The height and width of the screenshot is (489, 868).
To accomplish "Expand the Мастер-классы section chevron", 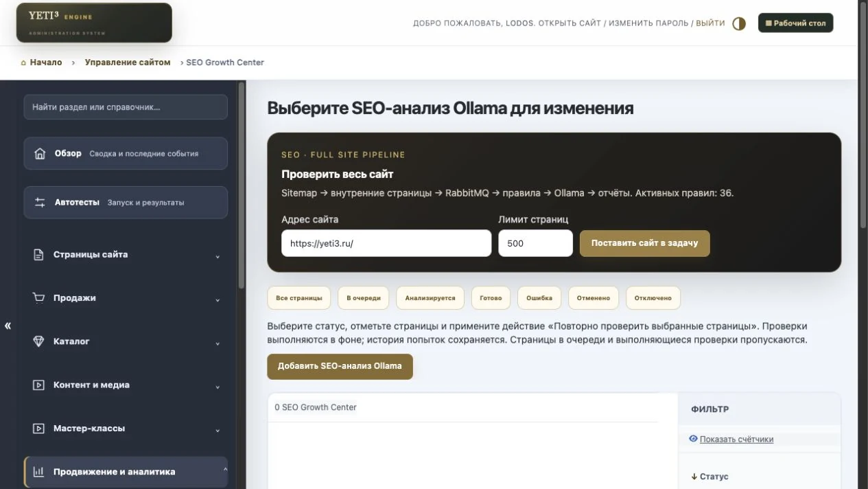I will pos(218,430).
